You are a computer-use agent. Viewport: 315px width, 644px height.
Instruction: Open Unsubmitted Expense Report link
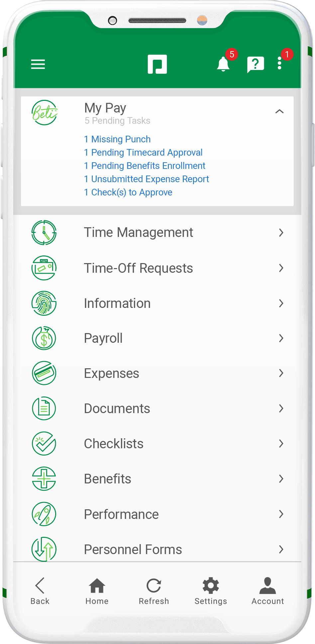pos(147,179)
